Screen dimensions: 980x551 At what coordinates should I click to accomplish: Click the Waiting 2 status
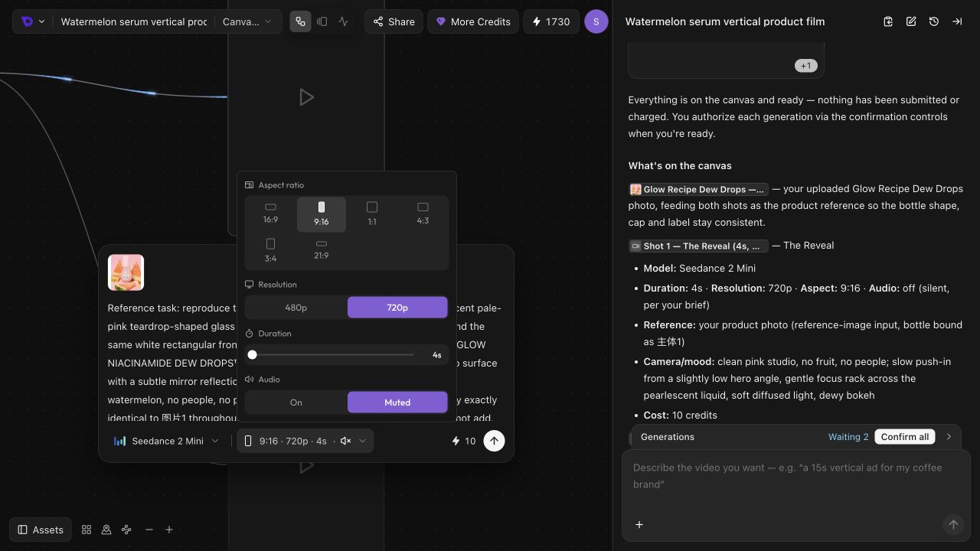pos(848,437)
